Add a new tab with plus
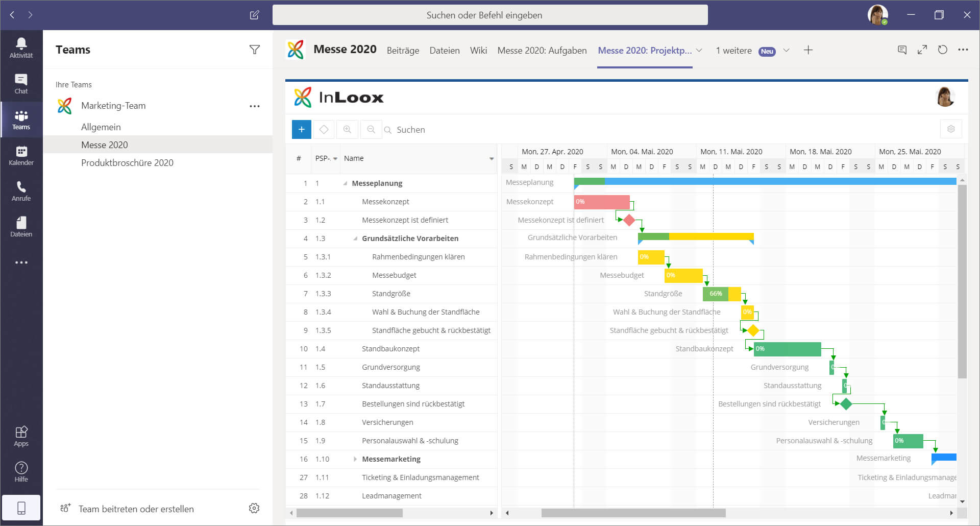The image size is (980, 526). pyautogui.click(x=808, y=50)
